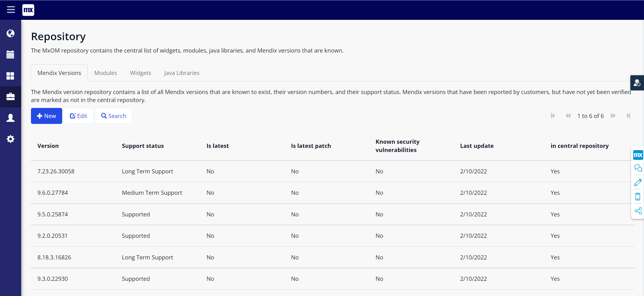Viewport: 644px width, 296px height.
Task: Go to the last page of results
Action: (628, 116)
